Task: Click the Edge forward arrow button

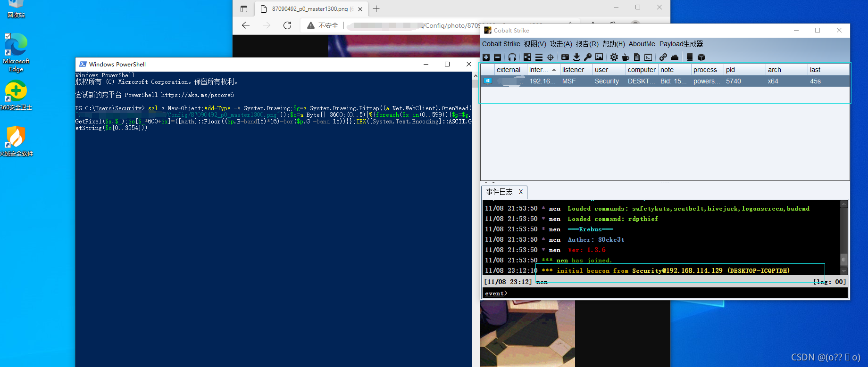Action: tap(267, 25)
